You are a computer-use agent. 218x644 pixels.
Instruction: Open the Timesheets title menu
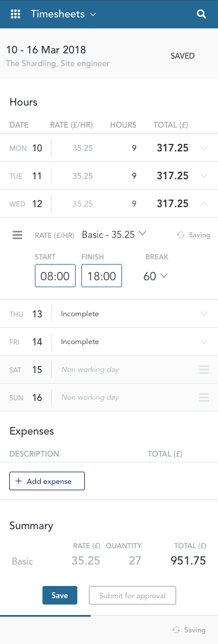(64, 14)
